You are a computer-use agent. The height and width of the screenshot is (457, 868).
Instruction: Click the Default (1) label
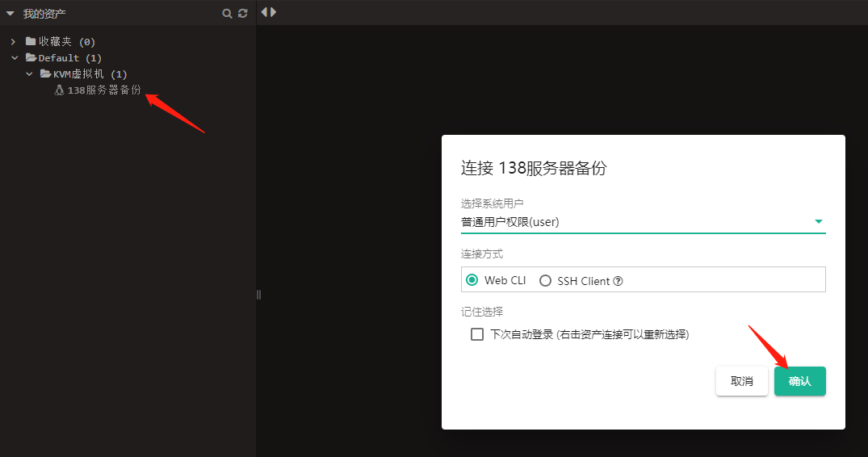point(69,57)
